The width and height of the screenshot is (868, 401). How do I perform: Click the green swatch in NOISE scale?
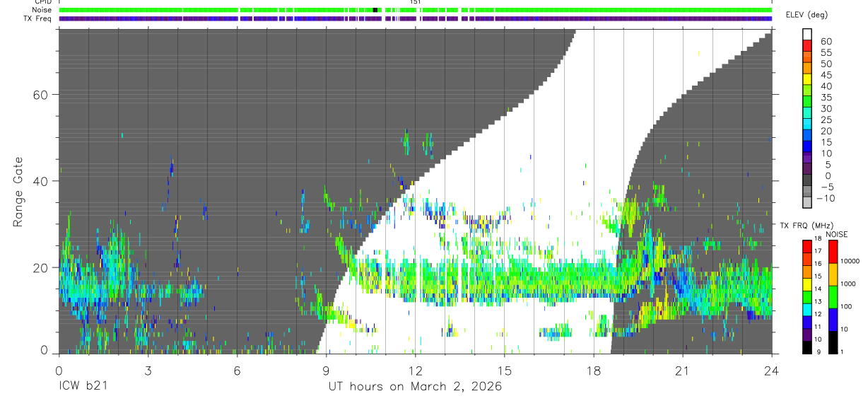[833, 297]
